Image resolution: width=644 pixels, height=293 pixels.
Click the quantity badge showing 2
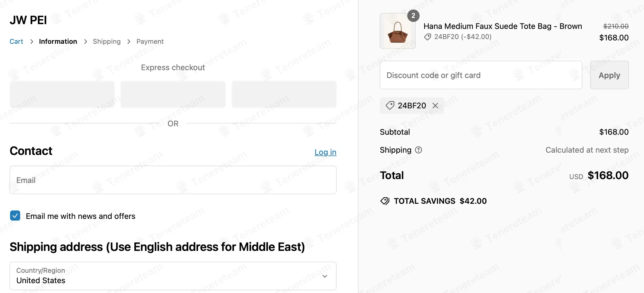413,16
